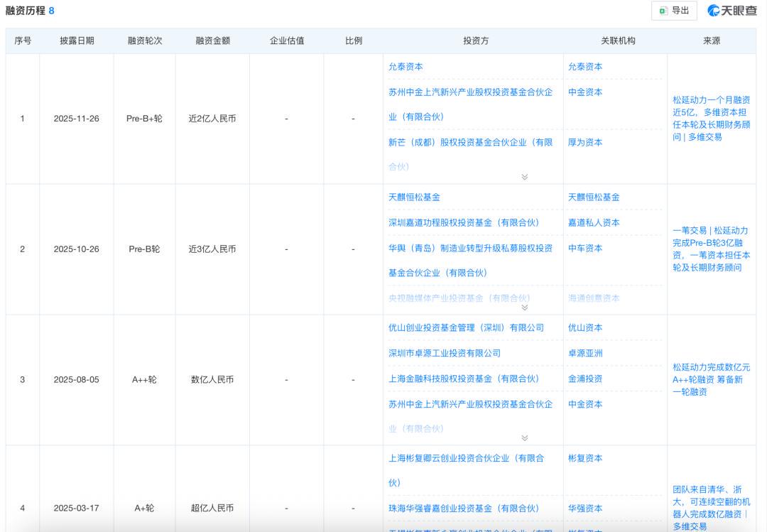Expand investor list for A++ round

pyautogui.click(x=524, y=438)
